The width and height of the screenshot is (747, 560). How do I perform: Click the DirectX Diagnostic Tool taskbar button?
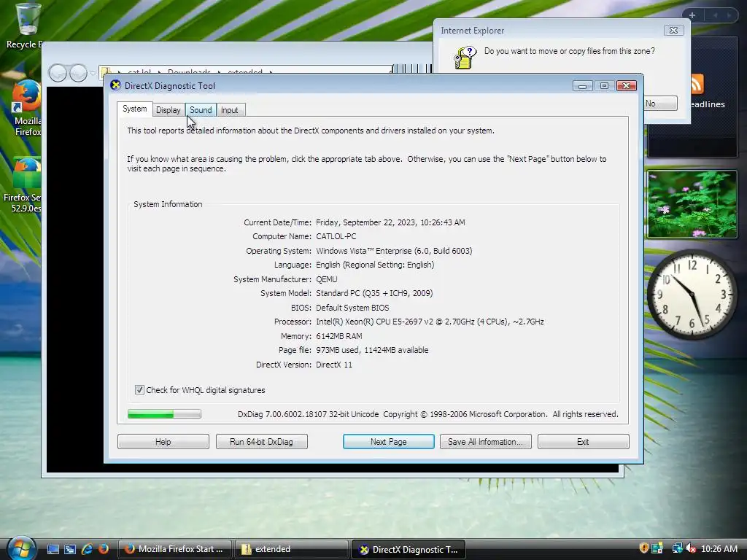click(x=408, y=549)
